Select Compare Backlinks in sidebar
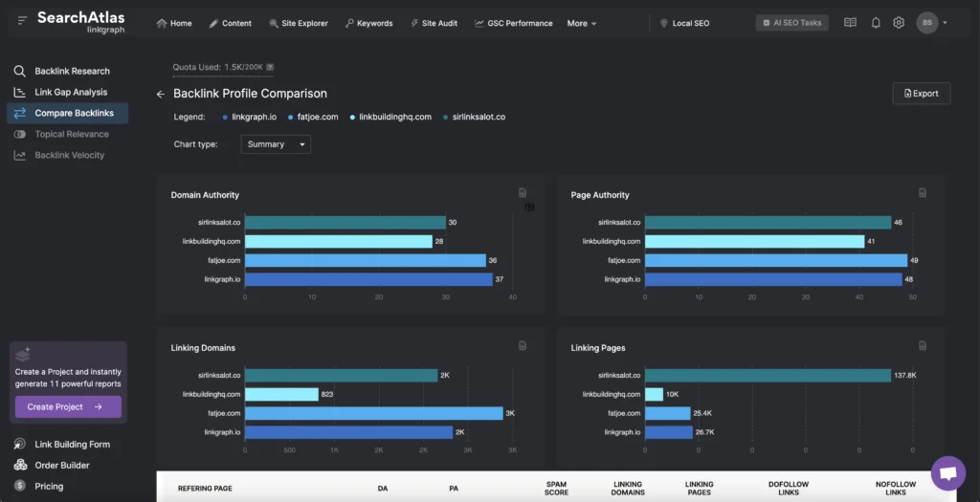Viewport: 980px width, 502px height. [68, 113]
